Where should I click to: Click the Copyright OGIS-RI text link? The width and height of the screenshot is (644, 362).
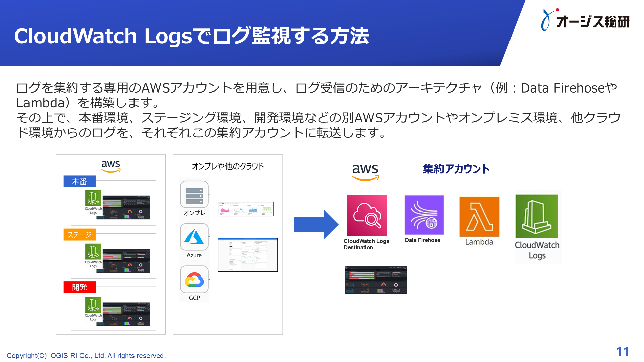pyautogui.click(x=88, y=355)
